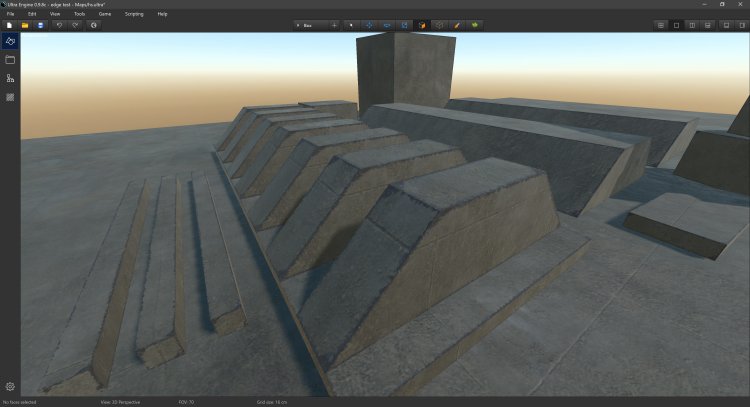Screen dimensions: 750x407
Task: Open settings with the gear icon
Action: click(10, 386)
